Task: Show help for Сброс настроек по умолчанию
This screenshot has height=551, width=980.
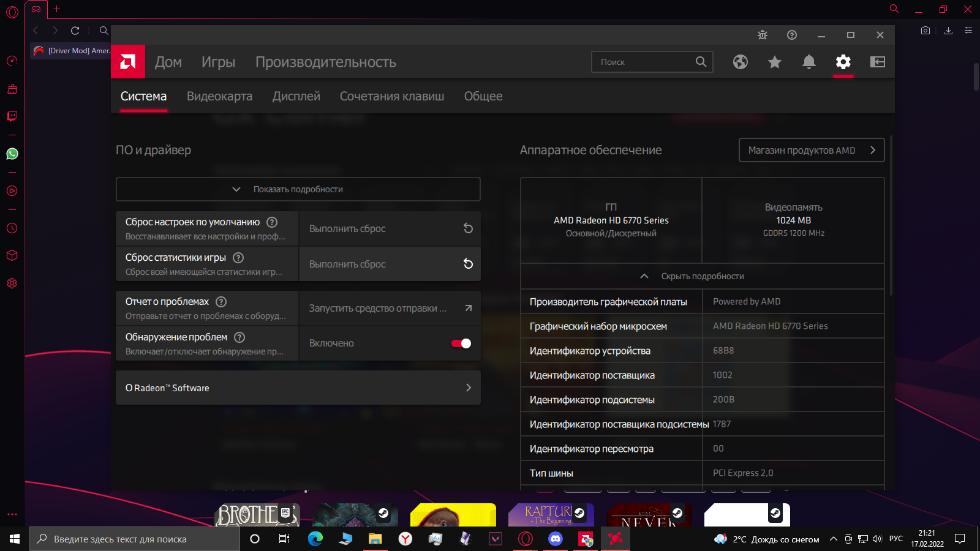Action: [x=272, y=222]
